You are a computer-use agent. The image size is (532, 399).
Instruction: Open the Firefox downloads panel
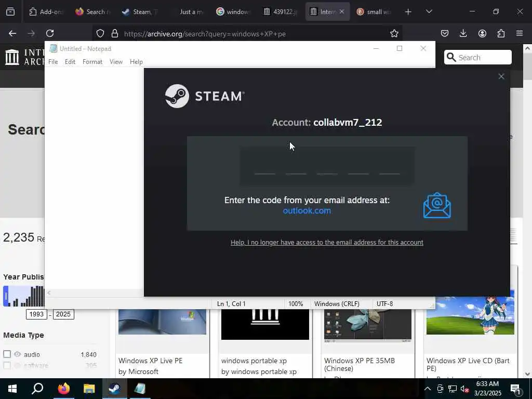pos(463,33)
